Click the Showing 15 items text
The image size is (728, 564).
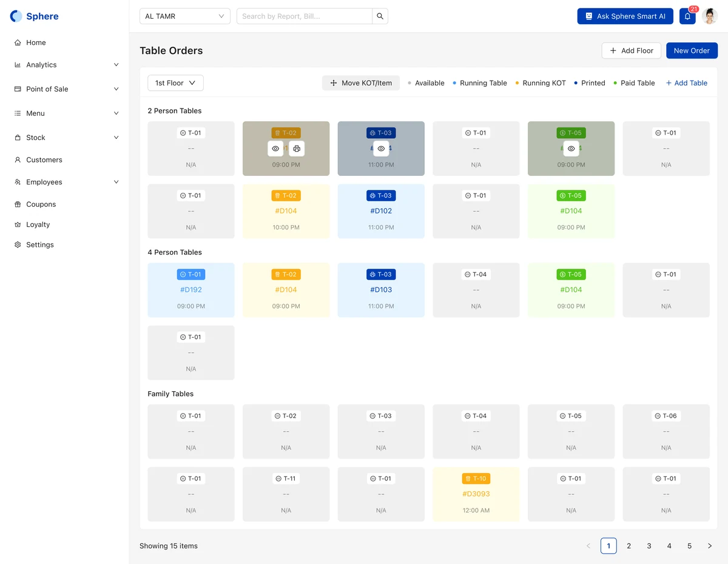(169, 546)
